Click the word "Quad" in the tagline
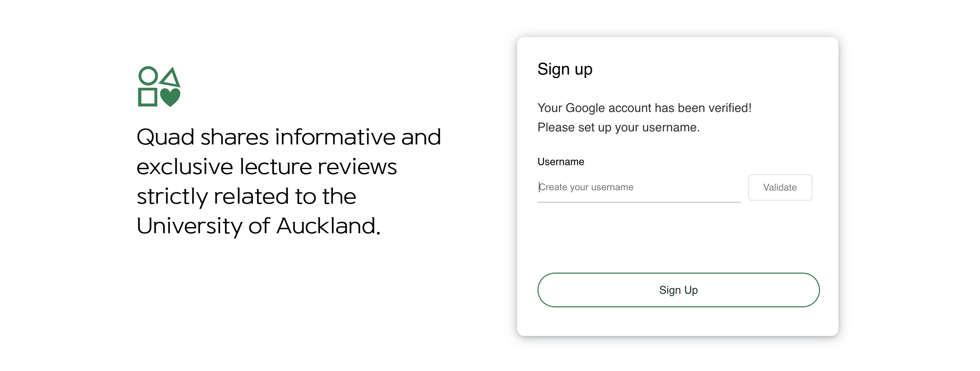Viewport: 980px width, 371px height. coord(165,137)
